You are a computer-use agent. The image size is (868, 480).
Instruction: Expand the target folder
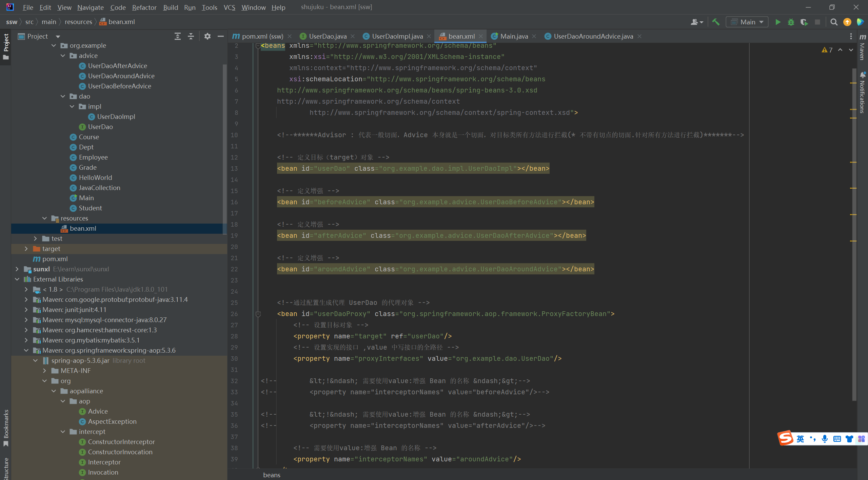point(26,249)
